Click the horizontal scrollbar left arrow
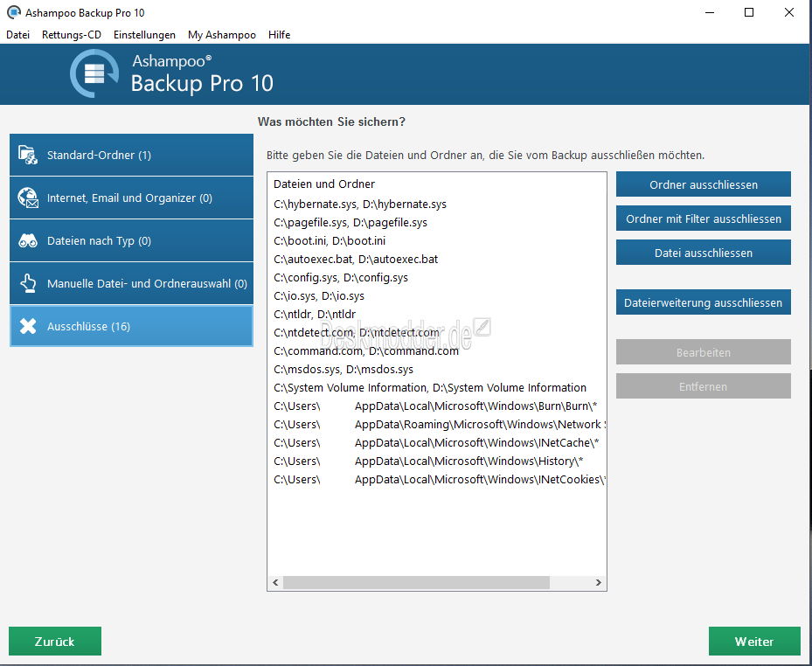The width and height of the screenshot is (812, 666). coord(275,583)
